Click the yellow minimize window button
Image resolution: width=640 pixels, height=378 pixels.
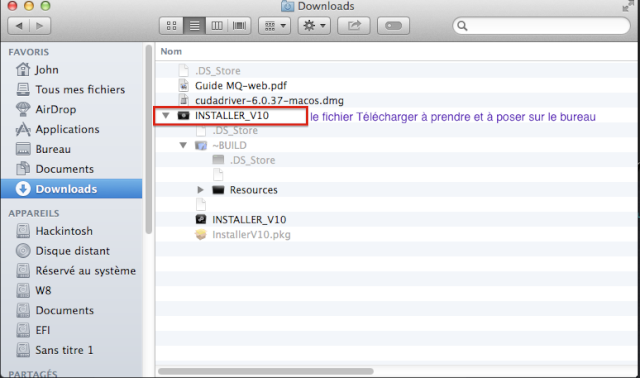29,6
